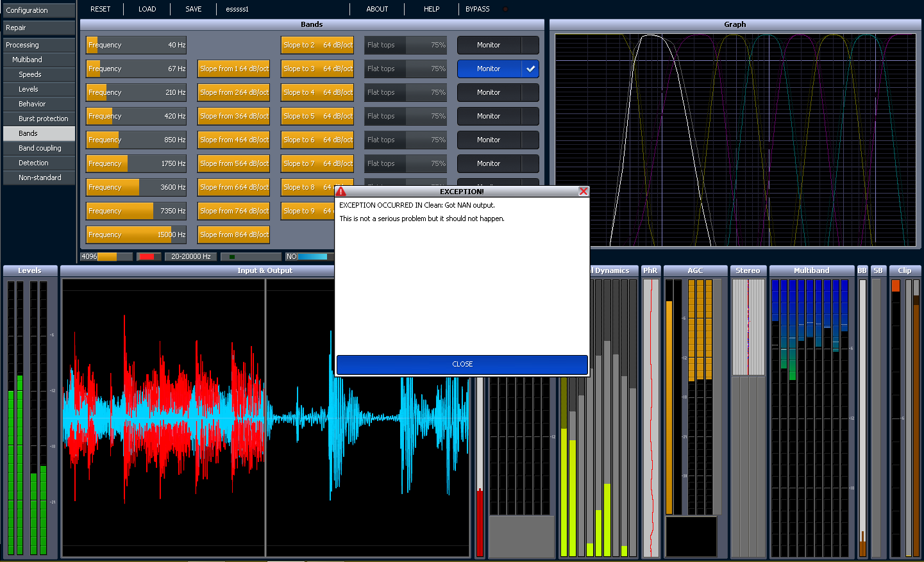Viewport: 924px width, 562px height.
Task: Click the Graph band response display
Action: (735, 140)
